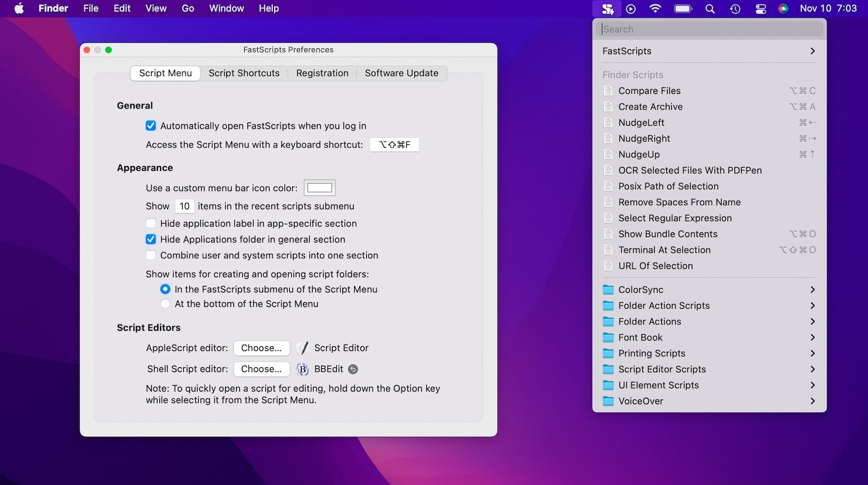This screenshot has width=868, height=485.
Task: Open Spotlight search in menu bar
Action: (710, 9)
